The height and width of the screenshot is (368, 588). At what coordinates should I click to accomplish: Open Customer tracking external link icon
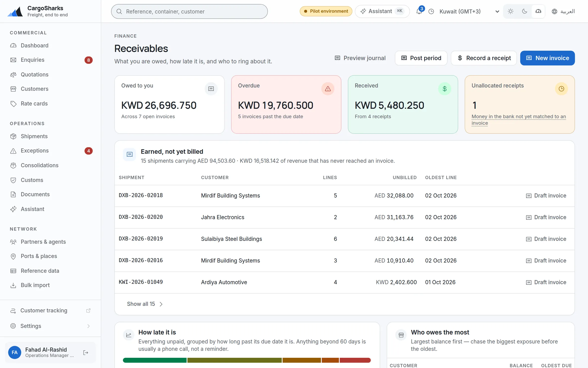coord(88,311)
